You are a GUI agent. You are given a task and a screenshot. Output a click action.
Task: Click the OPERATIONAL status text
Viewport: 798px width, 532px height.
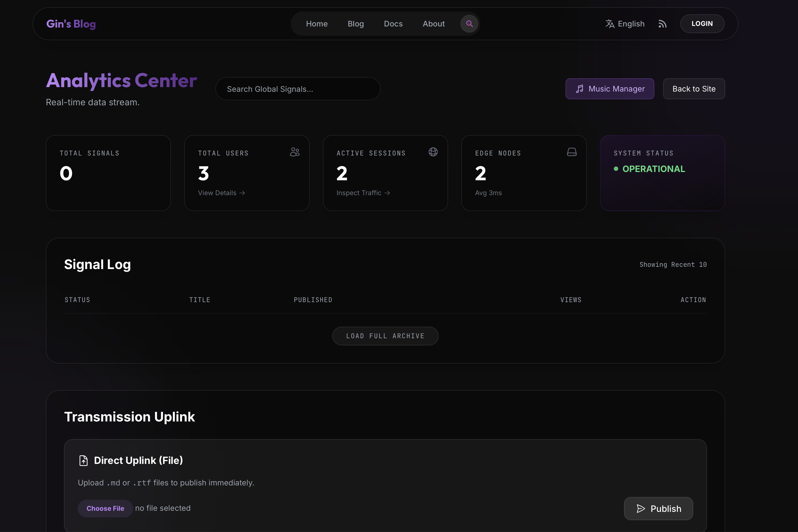click(x=654, y=169)
